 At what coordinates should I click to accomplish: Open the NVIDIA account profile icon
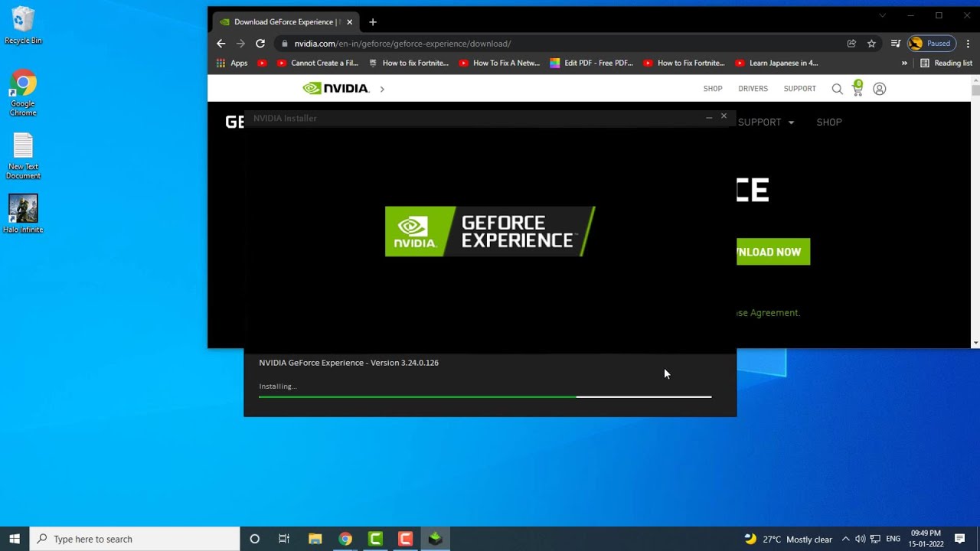click(880, 89)
